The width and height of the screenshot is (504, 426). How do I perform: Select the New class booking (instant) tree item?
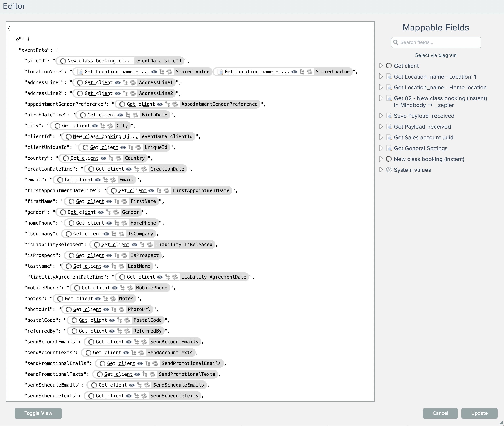tap(429, 159)
